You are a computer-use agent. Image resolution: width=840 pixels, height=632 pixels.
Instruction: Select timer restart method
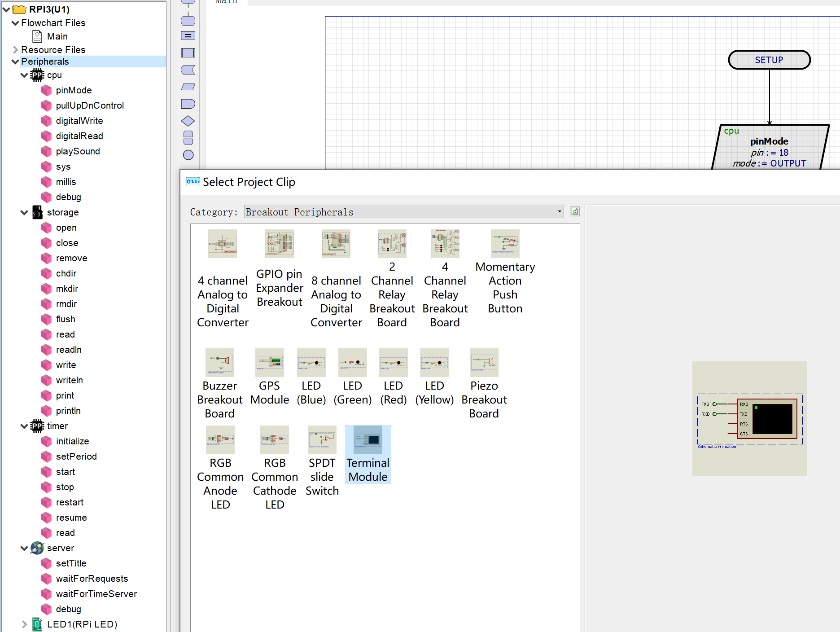pos(70,502)
